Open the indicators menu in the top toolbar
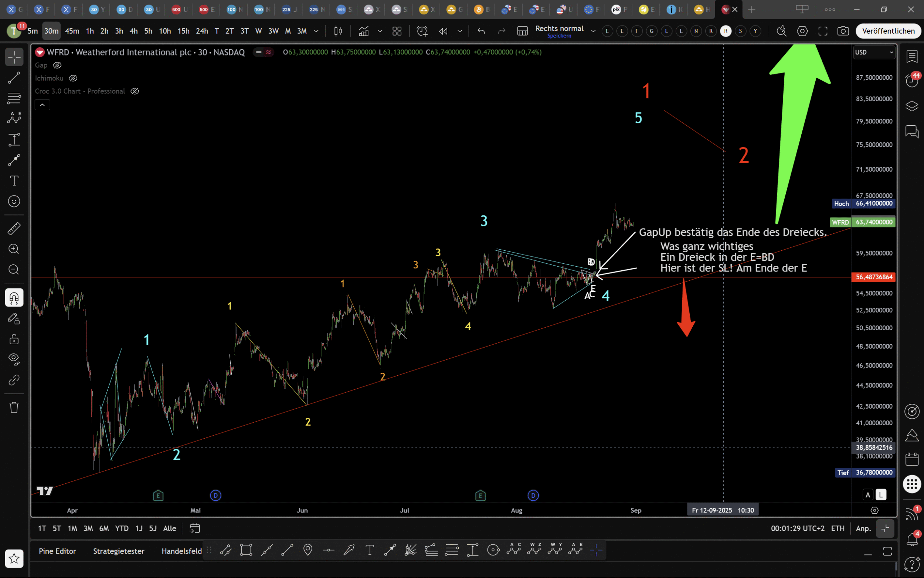Image resolution: width=924 pixels, height=578 pixels. pyautogui.click(x=364, y=31)
